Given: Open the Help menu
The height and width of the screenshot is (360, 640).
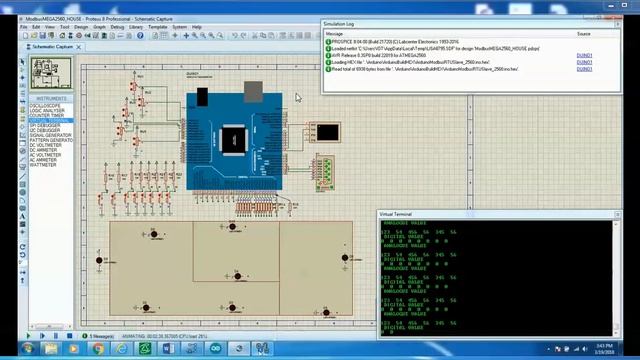Looking at the screenshot, I should pyautogui.click(x=197, y=27).
